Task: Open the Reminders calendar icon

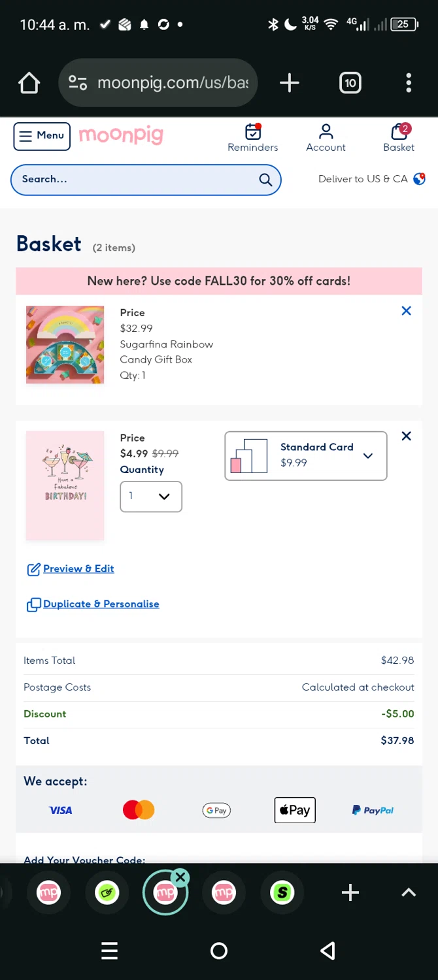Action: (x=252, y=133)
